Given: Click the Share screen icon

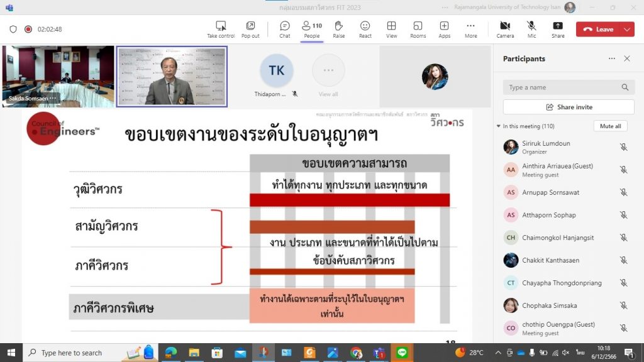Looking at the screenshot, I should (558, 29).
